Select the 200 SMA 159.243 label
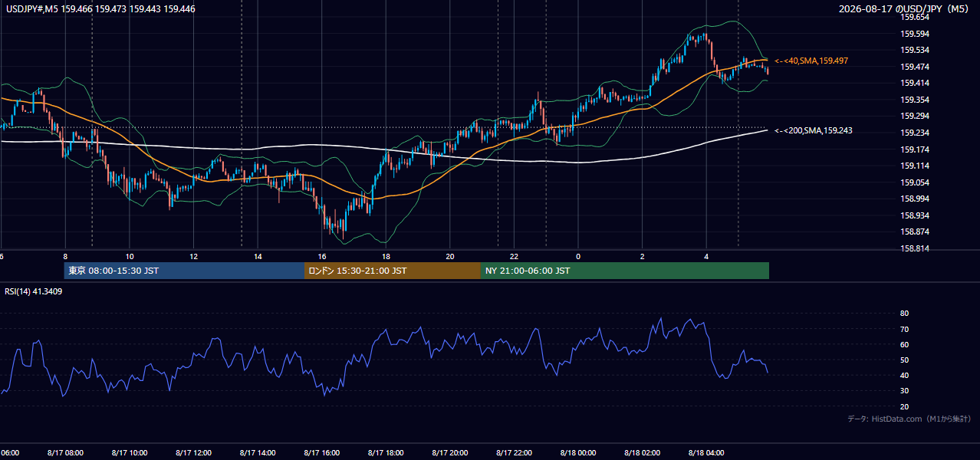The width and height of the screenshot is (980, 460). pyautogui.click(x=814, y=130)
